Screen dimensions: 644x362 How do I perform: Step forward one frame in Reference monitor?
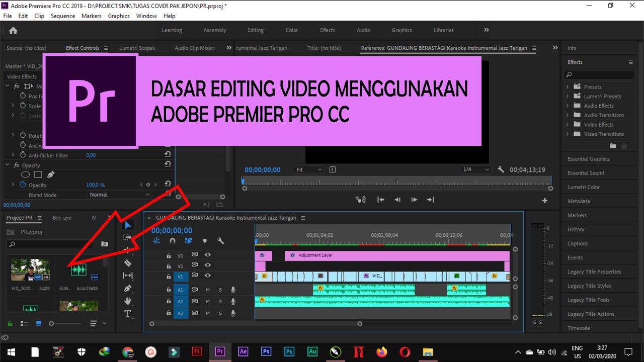click(414, 200)
